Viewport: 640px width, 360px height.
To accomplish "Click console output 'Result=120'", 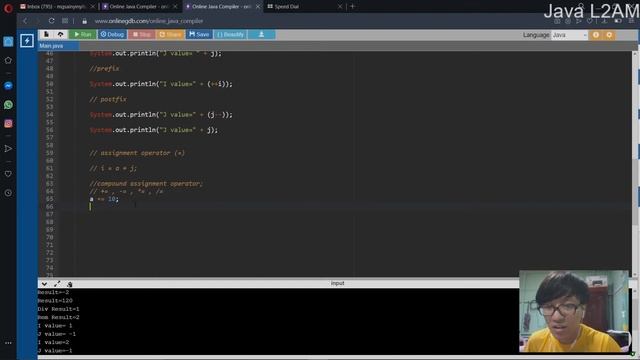I will pyautogui.click(x=55, y=301).
